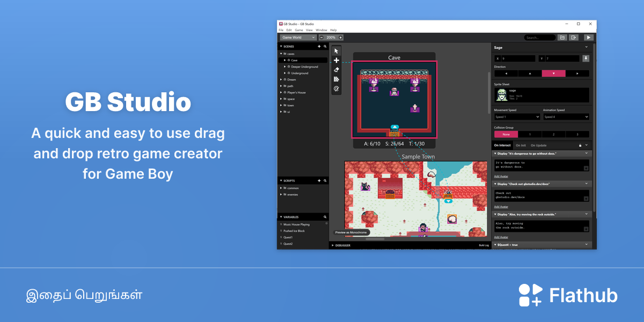Open the Game menu
The height and width of the screenshot is (322, 644).
(x=299, y=30)
